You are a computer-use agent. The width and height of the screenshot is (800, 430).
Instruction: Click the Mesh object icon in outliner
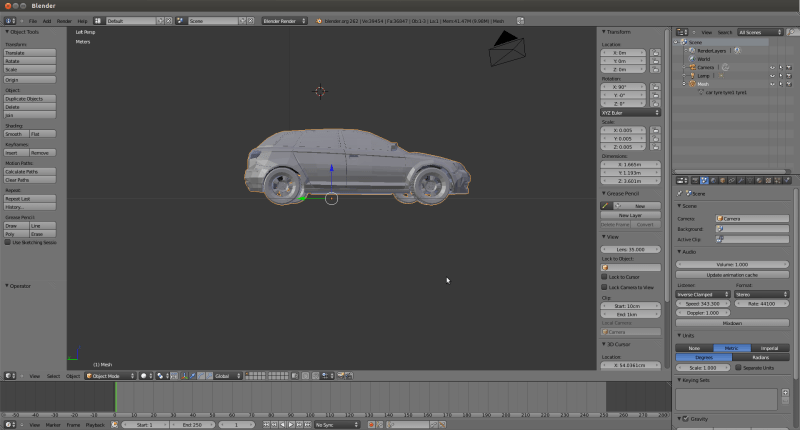[x=692, y=84]
